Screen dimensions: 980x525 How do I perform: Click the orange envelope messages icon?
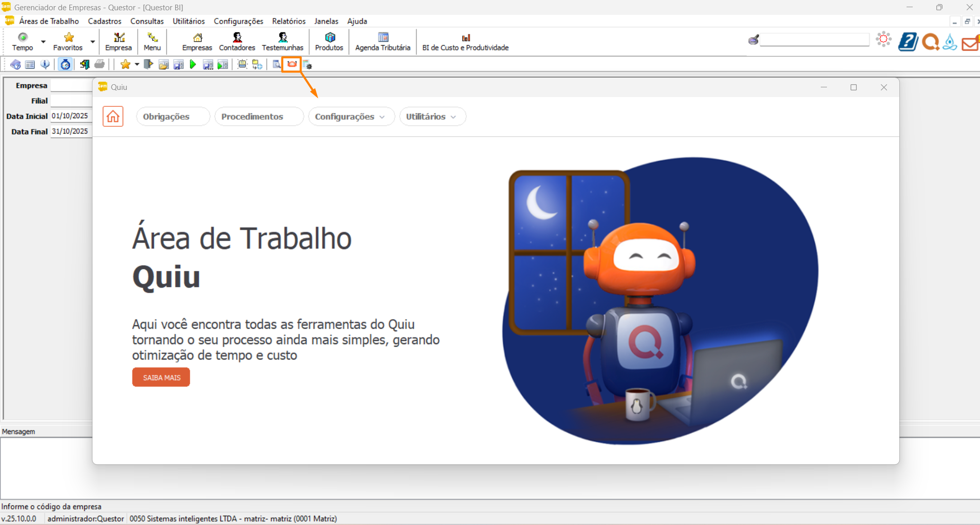pos(970,43)
